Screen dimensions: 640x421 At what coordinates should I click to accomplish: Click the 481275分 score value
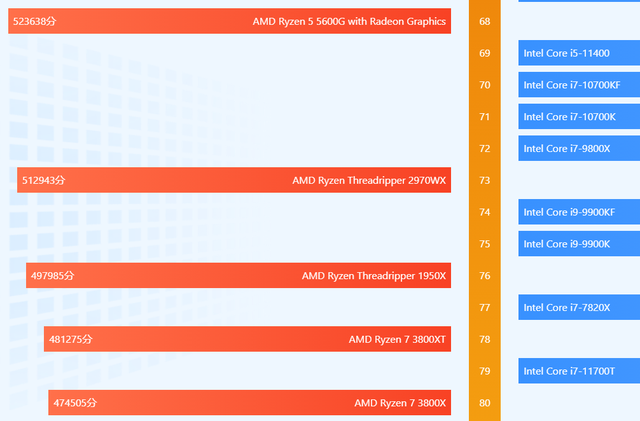[x=71, y=339]
